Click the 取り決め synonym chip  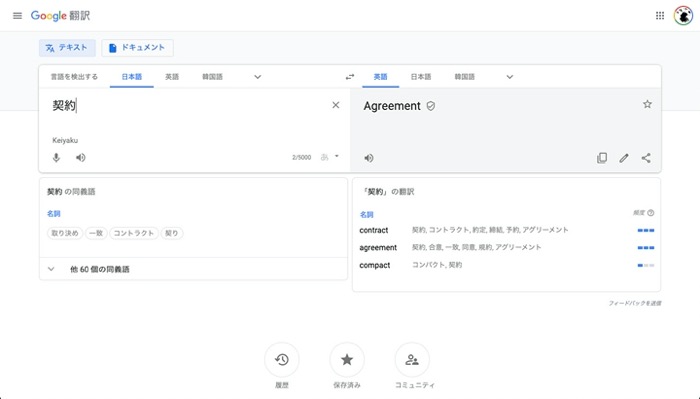point(65,233)
